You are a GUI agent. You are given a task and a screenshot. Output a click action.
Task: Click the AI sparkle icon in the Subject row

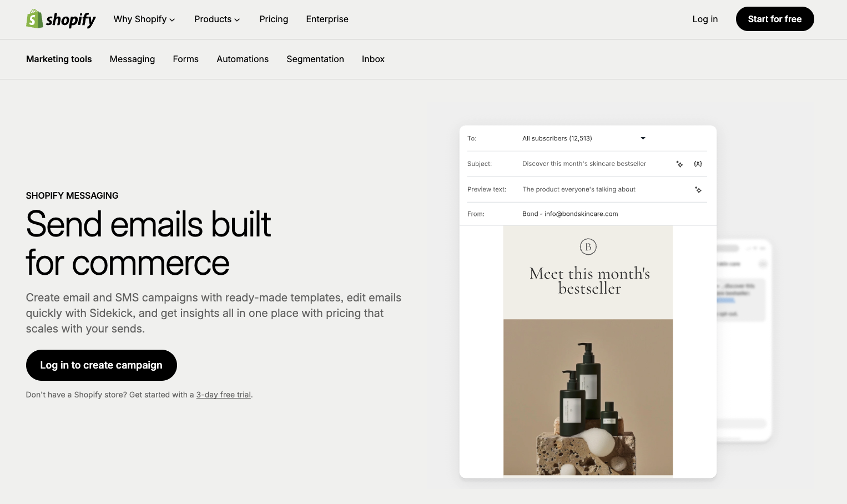tap(679, 164)
